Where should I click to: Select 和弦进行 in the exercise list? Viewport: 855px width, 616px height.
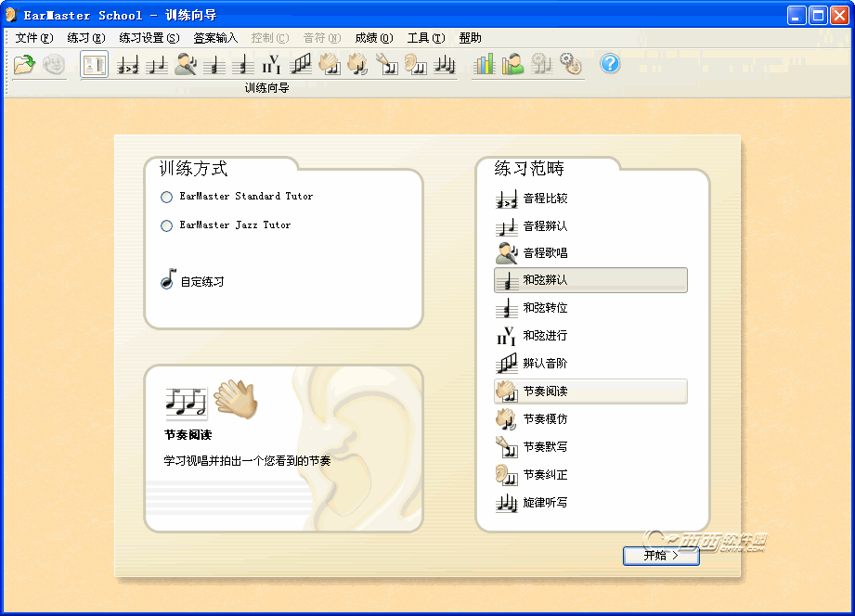[x=590, y=336]
